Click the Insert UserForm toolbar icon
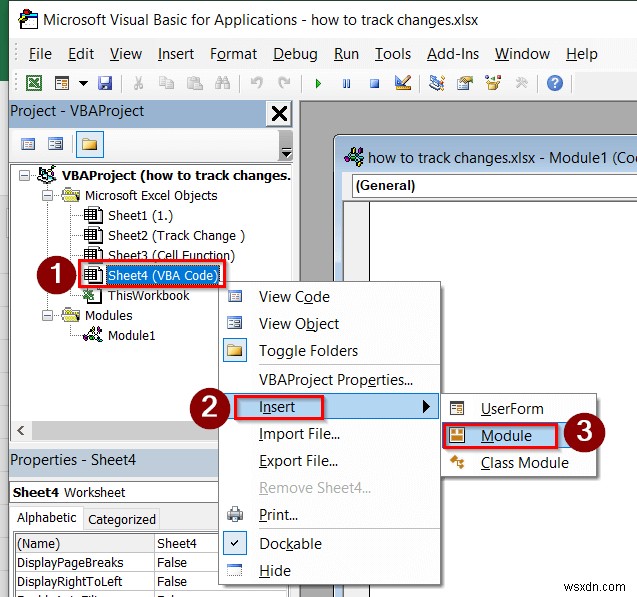Screen dimensions: 637x597 pyautogui.click(x=62, y=83)
